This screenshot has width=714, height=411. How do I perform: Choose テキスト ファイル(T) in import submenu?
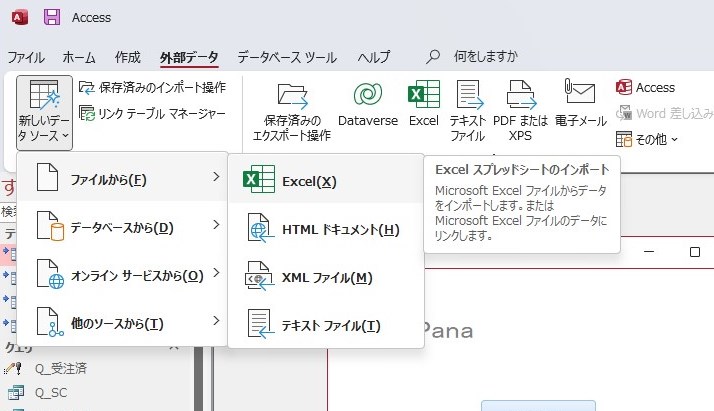point(326,325)
